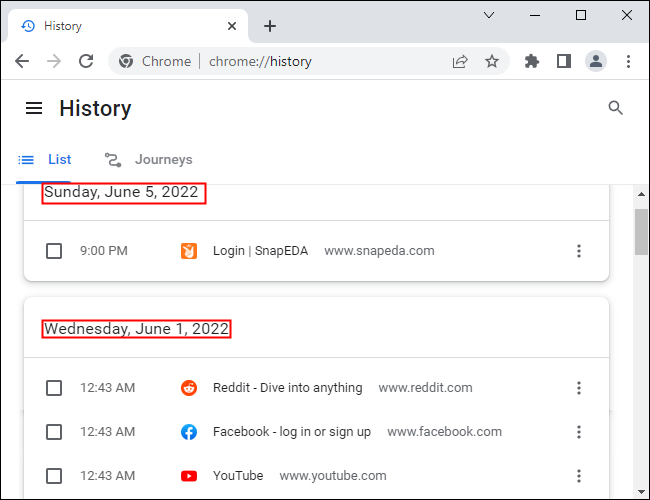The height and width of the screenshot is (500, 650).
Task: Open the side panel icon
Action: pos(564,61)
